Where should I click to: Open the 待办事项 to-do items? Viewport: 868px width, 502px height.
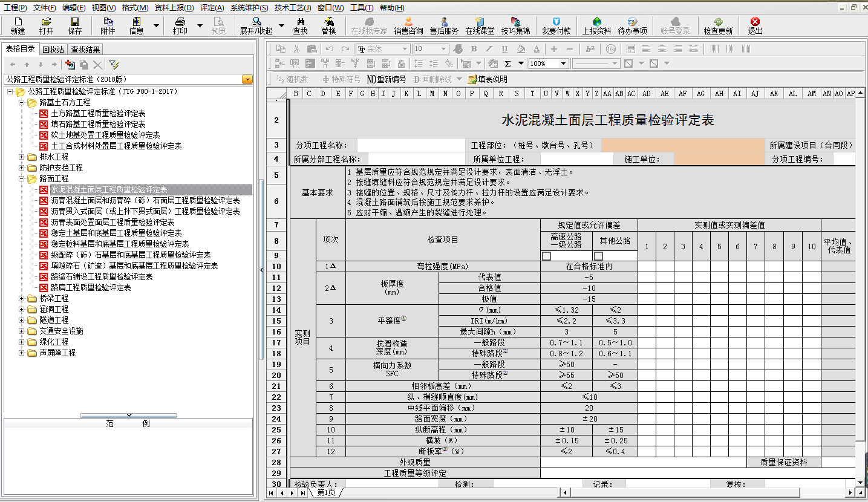click(633, 26)
